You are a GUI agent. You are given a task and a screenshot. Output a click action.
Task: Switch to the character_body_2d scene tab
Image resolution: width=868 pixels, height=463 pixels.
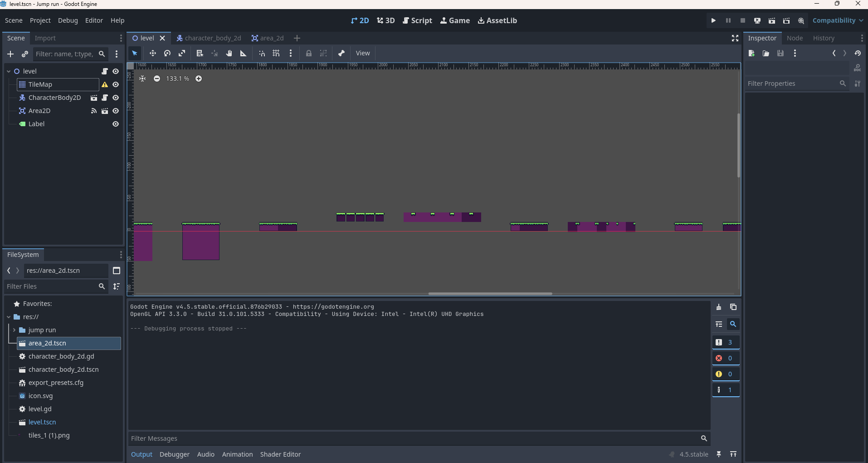pos(209,38)
